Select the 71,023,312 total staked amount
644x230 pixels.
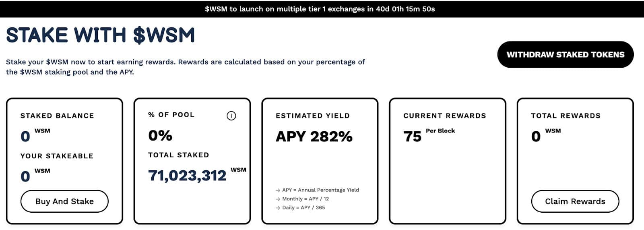(x=187, y=176)
